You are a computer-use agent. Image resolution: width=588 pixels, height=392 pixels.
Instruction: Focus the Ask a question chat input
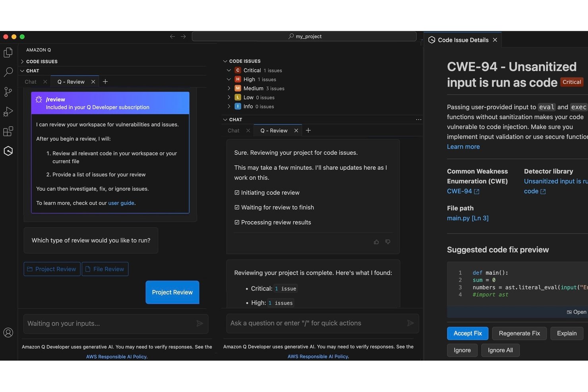[x=323, y=323]
